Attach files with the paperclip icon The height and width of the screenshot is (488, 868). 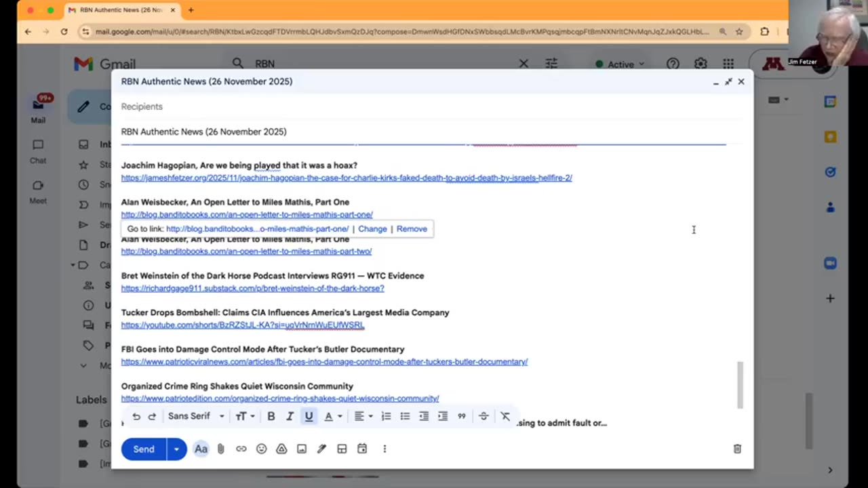click(x=220, y=449)
